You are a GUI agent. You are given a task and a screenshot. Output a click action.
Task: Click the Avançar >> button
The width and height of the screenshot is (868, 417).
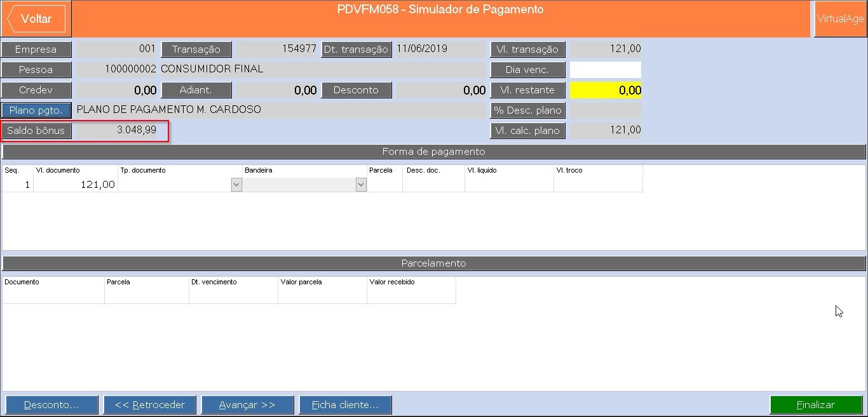[248, 405]
